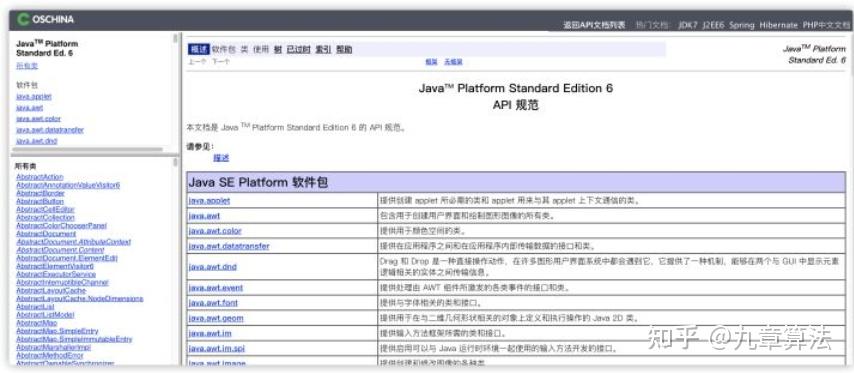This screenshot has width=854, height=373.
Task: Open the 返回API文档列表 link
Action: pyautogui.click(x=594, y=25)
